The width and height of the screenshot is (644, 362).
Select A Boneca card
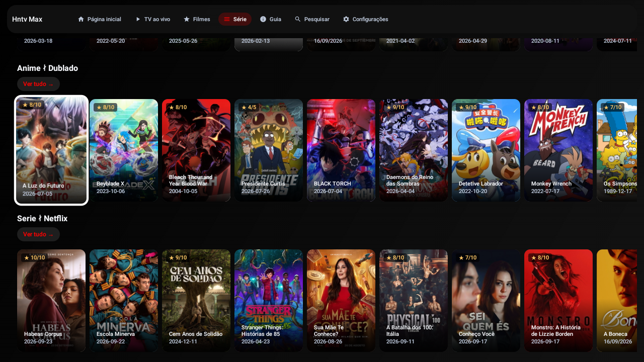click(617, 301)
